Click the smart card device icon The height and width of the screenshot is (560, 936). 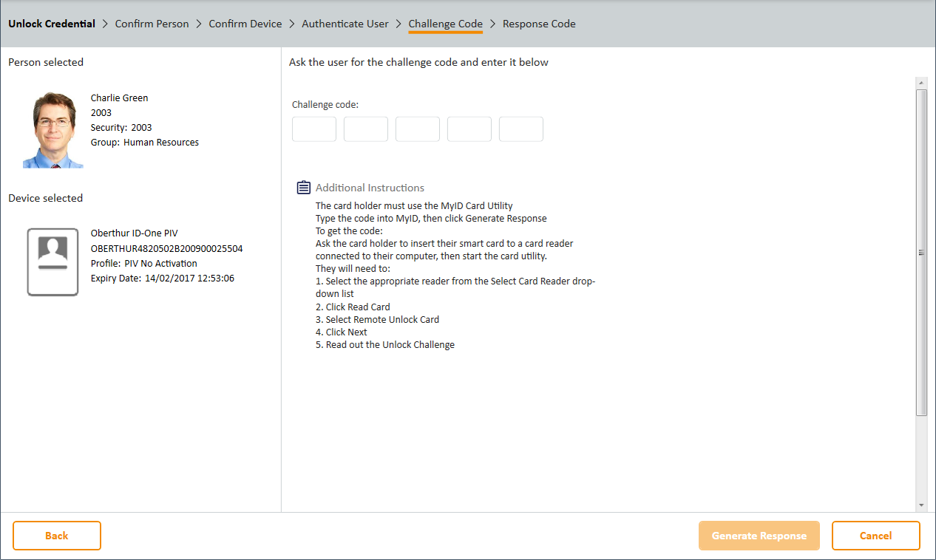[52, 262]
